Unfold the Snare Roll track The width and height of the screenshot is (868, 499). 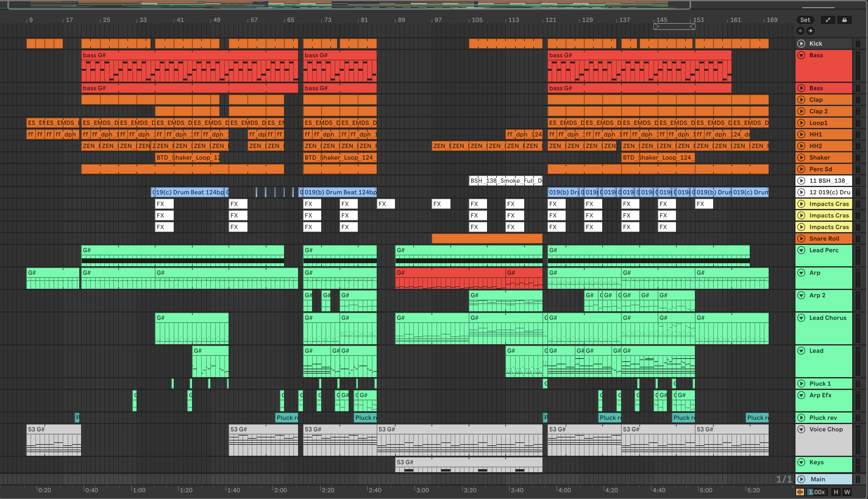[x=801, y=239]
